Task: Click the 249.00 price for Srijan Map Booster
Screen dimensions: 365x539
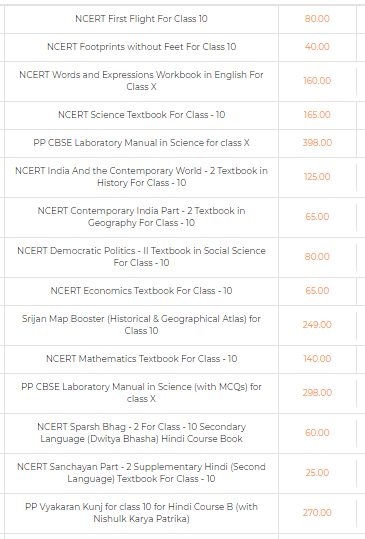Action: 317,325
